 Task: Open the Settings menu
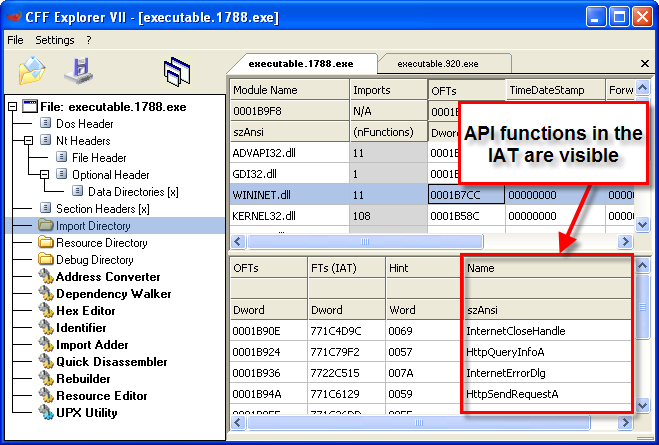click(x=54, y=40)
